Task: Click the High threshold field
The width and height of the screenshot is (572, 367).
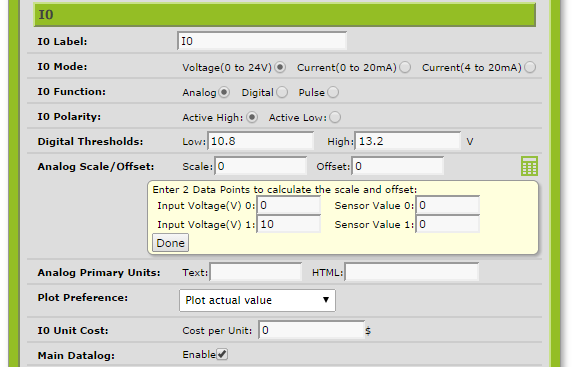Action: [407, 141]
